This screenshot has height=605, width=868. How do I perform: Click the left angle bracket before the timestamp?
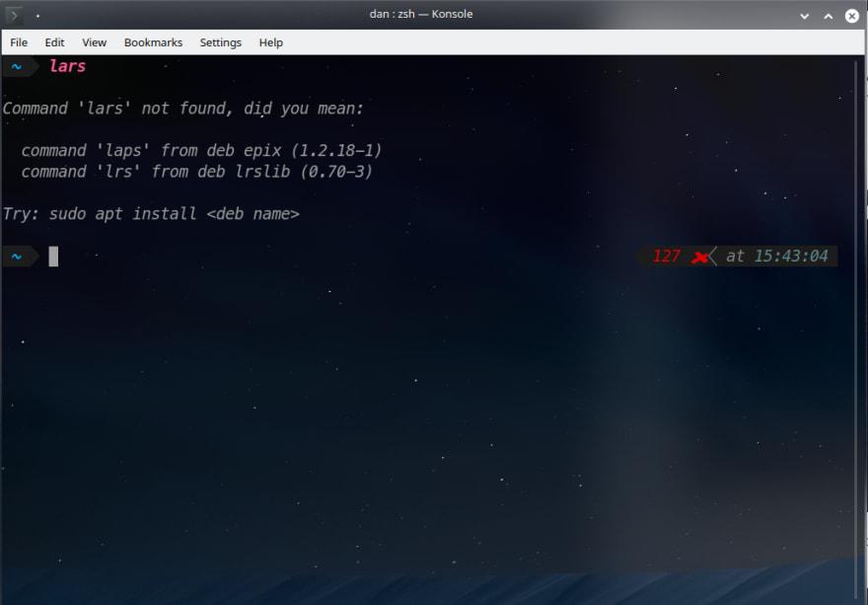pos(716,256)
